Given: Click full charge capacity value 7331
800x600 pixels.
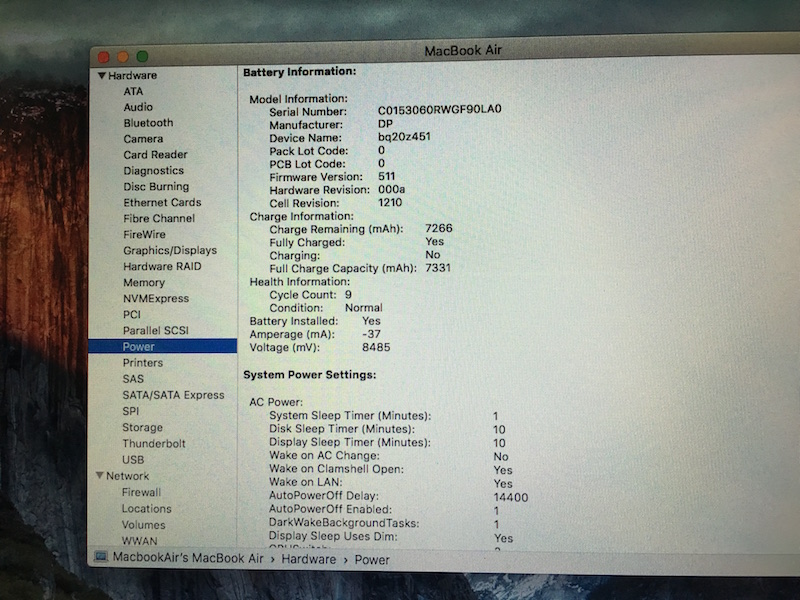Looking at the screenshot, I should 438,268.
